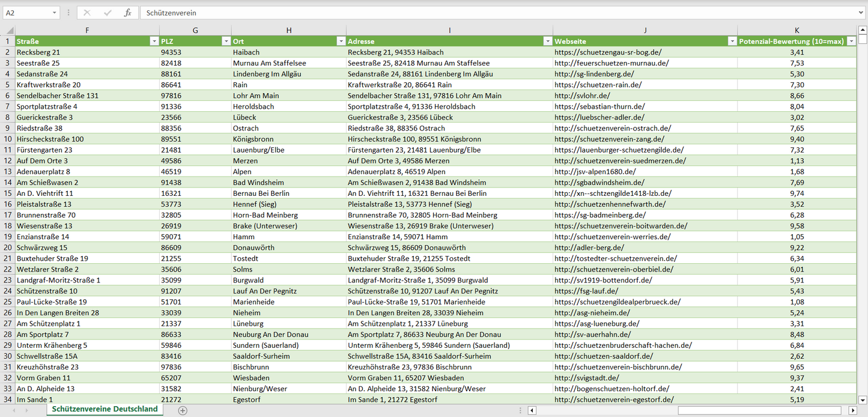Select column H header
Image resolution: width=868 pixels, height=417 pixels.
(288, 30)
